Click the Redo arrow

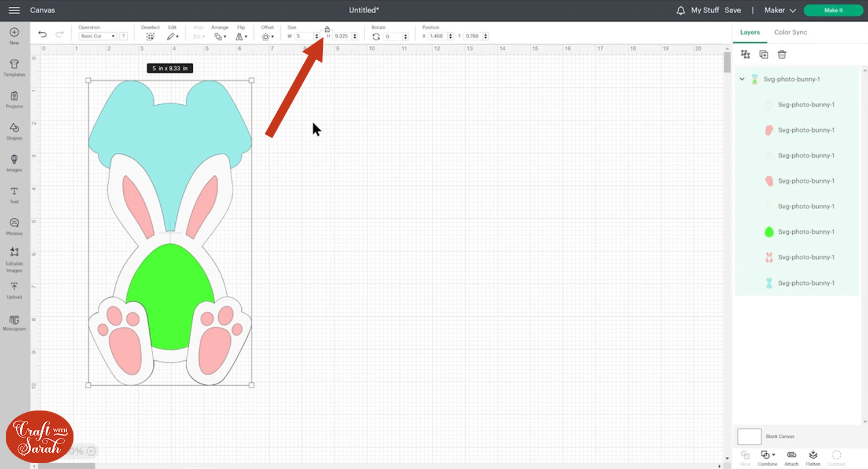click(60, 34)
